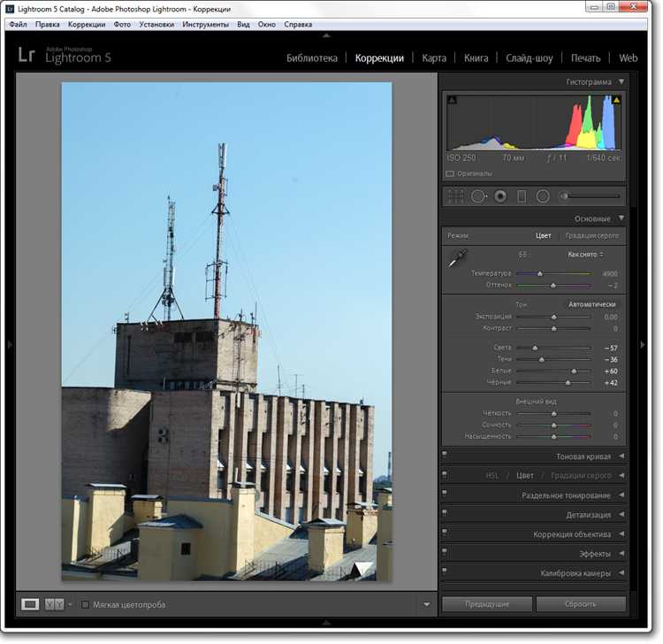Switch to Before/After Y|Y view

coord(54,605)
